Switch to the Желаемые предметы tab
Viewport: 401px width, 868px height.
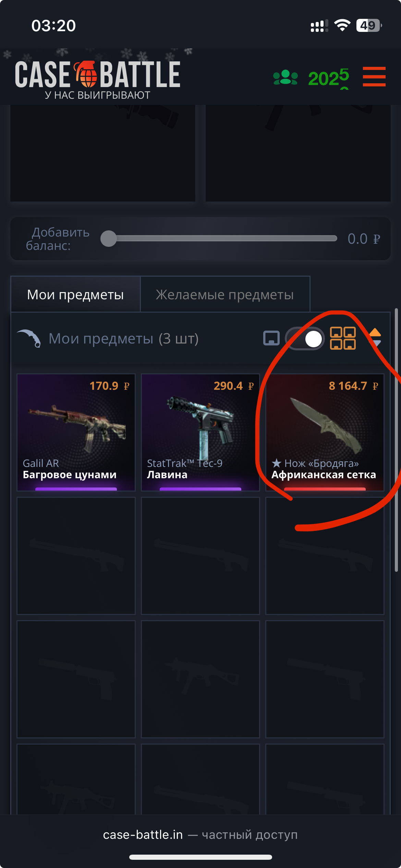(x=225, y=294)
